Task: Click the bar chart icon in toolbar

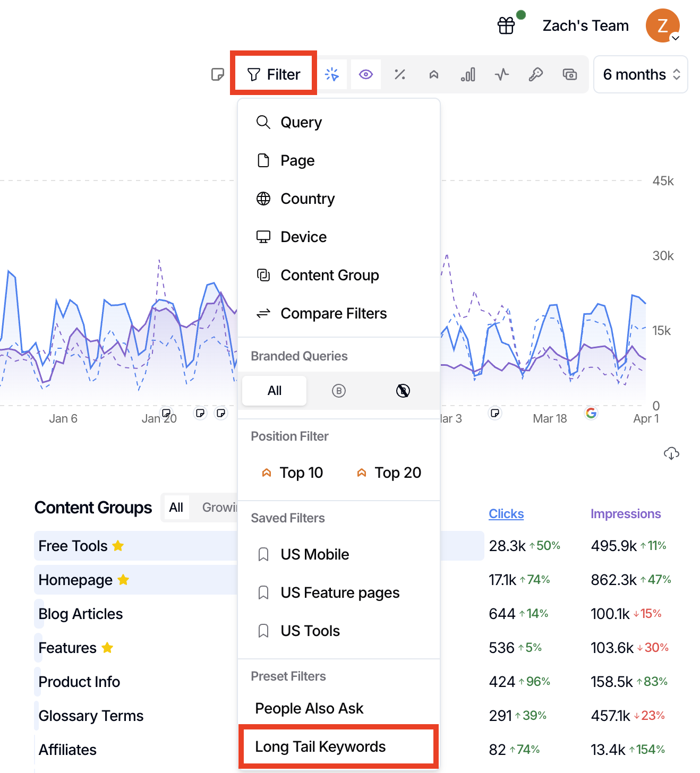Action: 468,74
